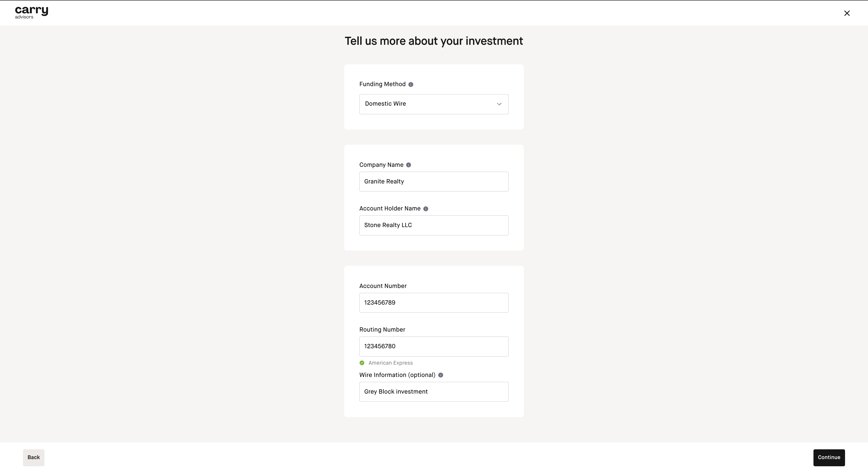Close the investment form with X

tap(847, 13)
